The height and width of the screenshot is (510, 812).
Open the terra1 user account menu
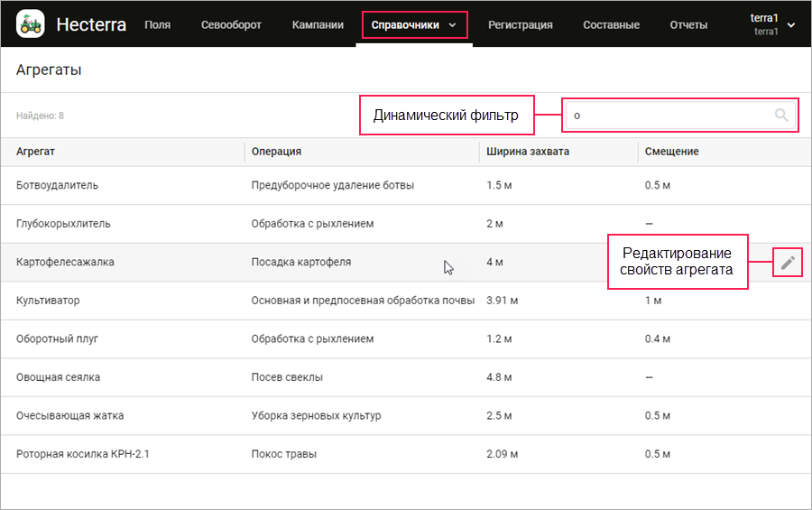tap(771, 24)
